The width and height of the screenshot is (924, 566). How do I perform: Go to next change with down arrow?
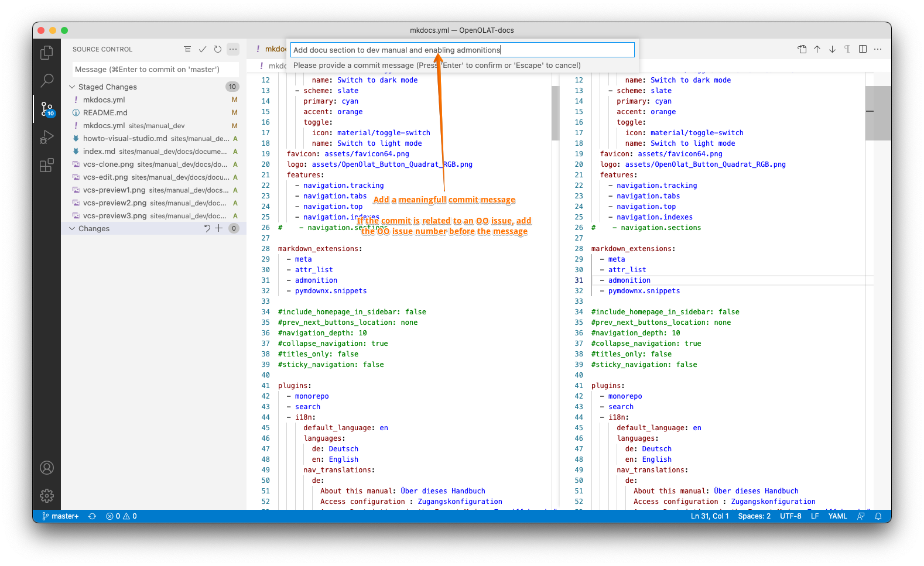(832, 49)
